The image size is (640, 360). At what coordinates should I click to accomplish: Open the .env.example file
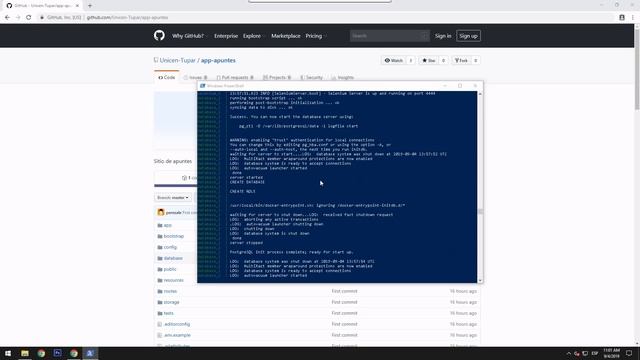(177, 335)
